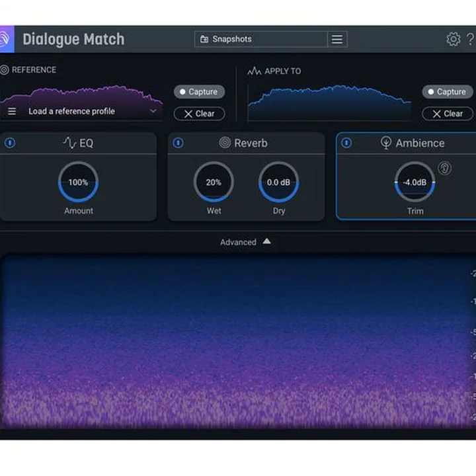
Task: Click the EQ Amount knob at 100%
Action: [x=78, y=182]
